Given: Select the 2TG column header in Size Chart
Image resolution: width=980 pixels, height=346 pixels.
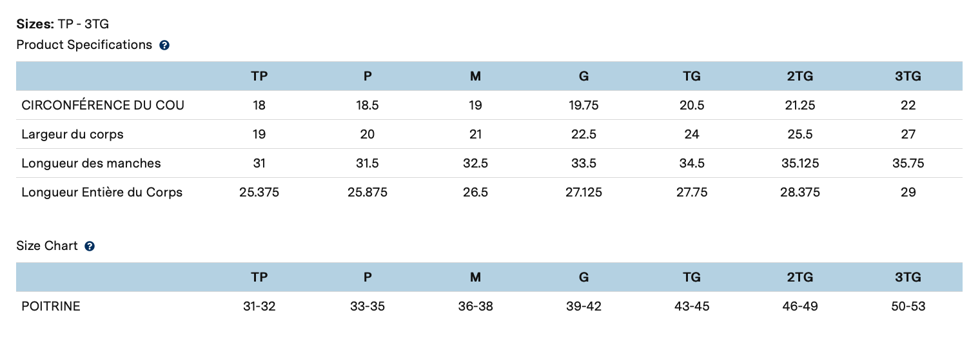Looking at the screenshot, I should (799, 277).
